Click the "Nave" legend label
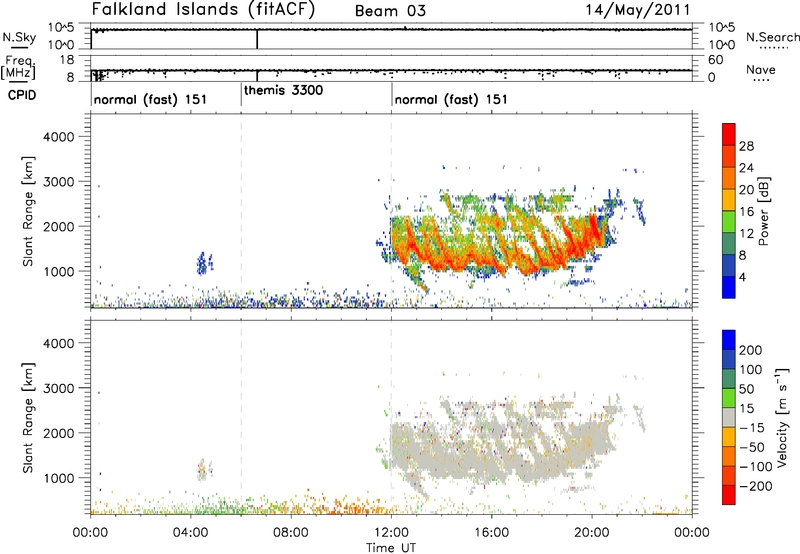This screenshot has height=554, width=800. pos(761,69)
